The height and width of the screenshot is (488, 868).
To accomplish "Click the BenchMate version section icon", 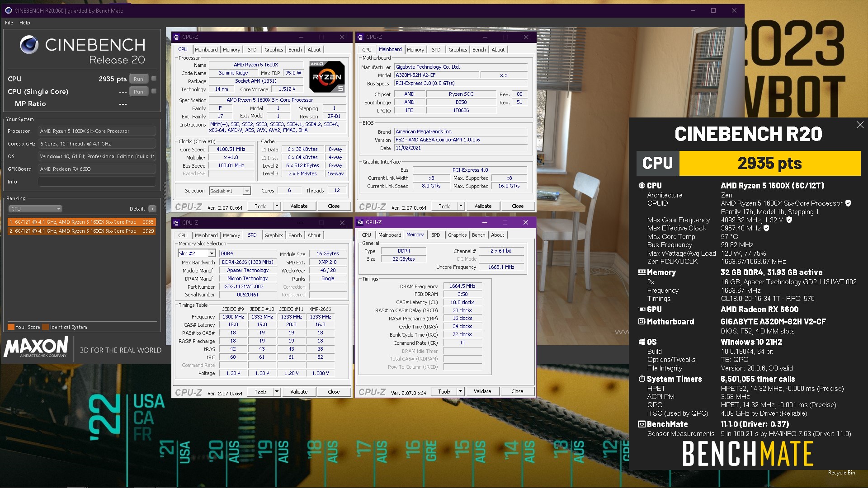I will 642,424.
